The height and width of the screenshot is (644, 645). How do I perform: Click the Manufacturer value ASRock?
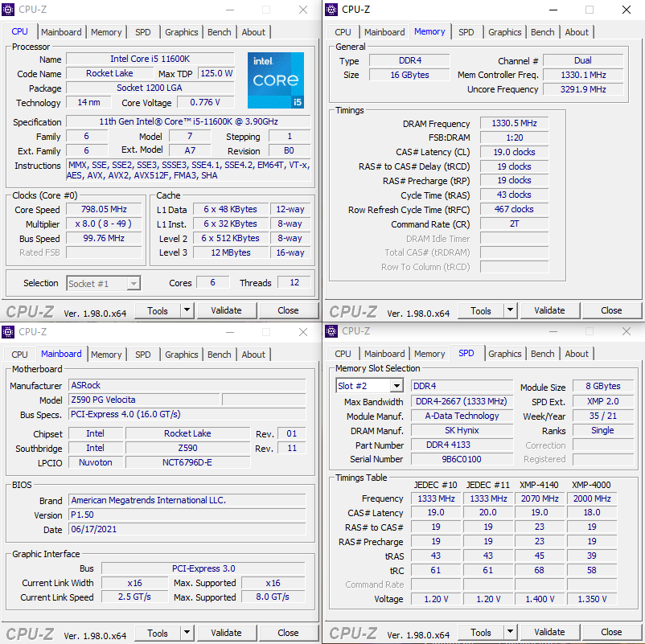coord(187,385)
